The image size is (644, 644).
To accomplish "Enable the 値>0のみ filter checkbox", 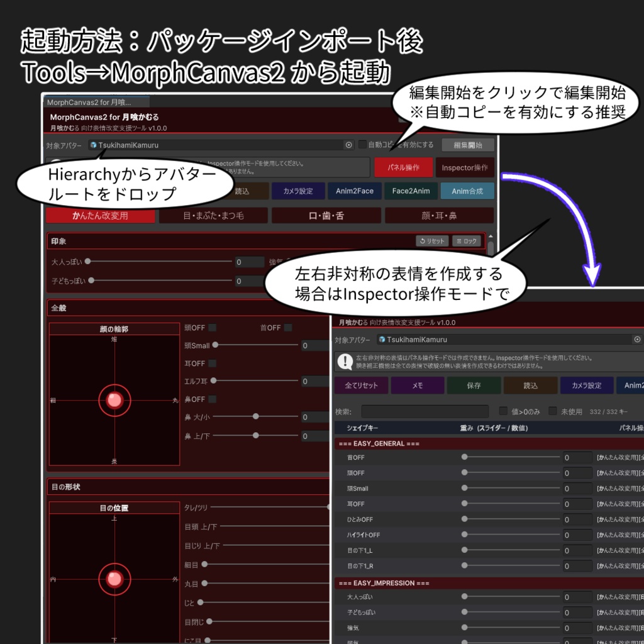I will tap(503, 411).
